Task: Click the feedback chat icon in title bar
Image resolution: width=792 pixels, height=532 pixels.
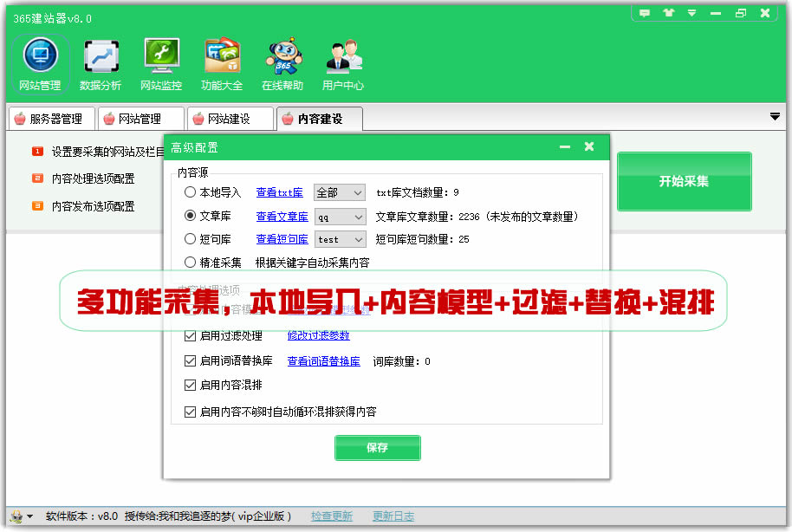Action: [x=644, y=13]
